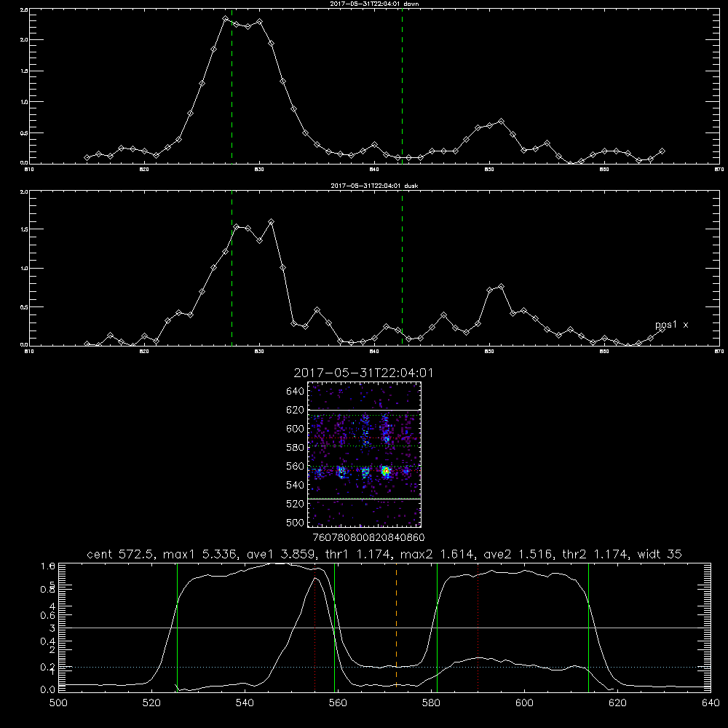Click the 600 label on bottom profile x-axis
Screen dimensions: 728x728
[x=525, y=703]
